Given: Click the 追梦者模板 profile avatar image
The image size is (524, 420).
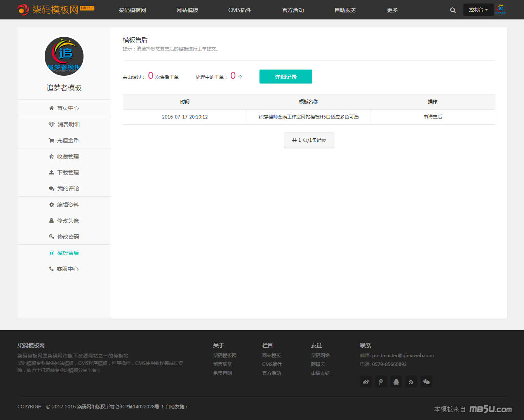Looking at the screenshot, I should click(x=64, y=57).
